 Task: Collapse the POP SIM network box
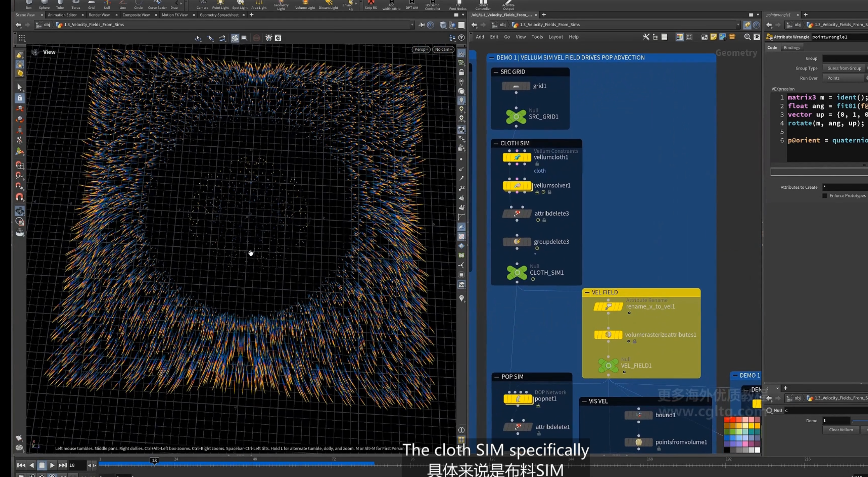(496, 377)
